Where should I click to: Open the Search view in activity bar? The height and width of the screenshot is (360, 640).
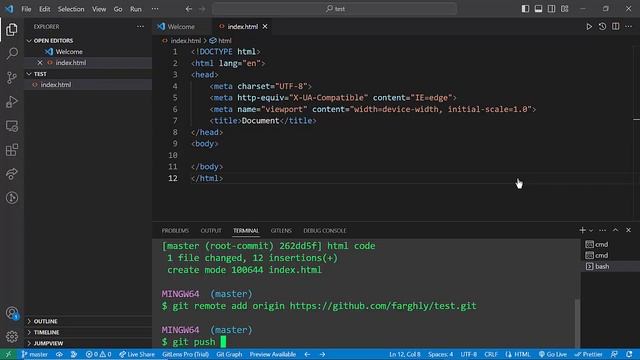click(x=12, y=53)
